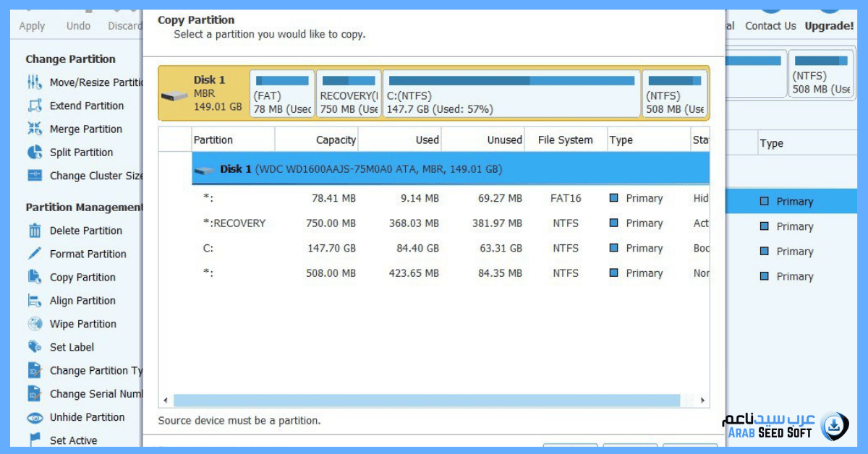Click the Merge Partition icon

pyautogui.click(x=35, y=129)
